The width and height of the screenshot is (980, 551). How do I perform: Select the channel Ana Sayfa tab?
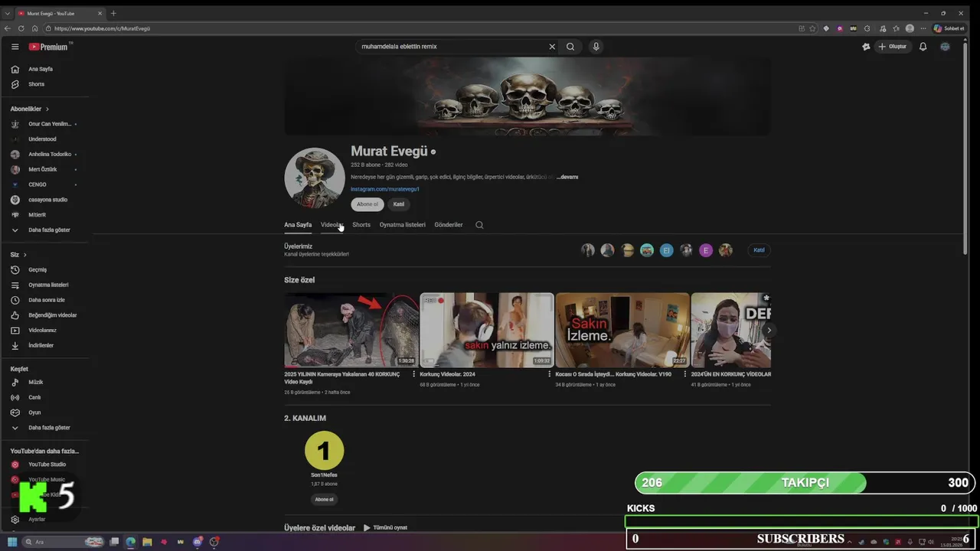coord(298,225)
